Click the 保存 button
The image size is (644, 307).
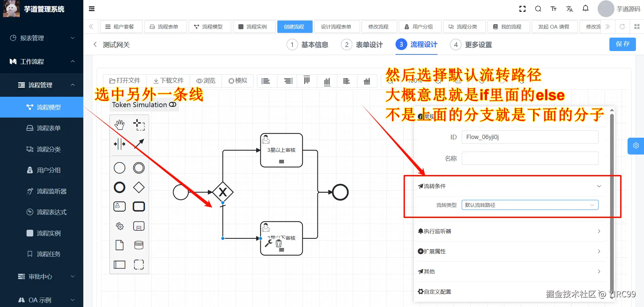pos(622,44)
